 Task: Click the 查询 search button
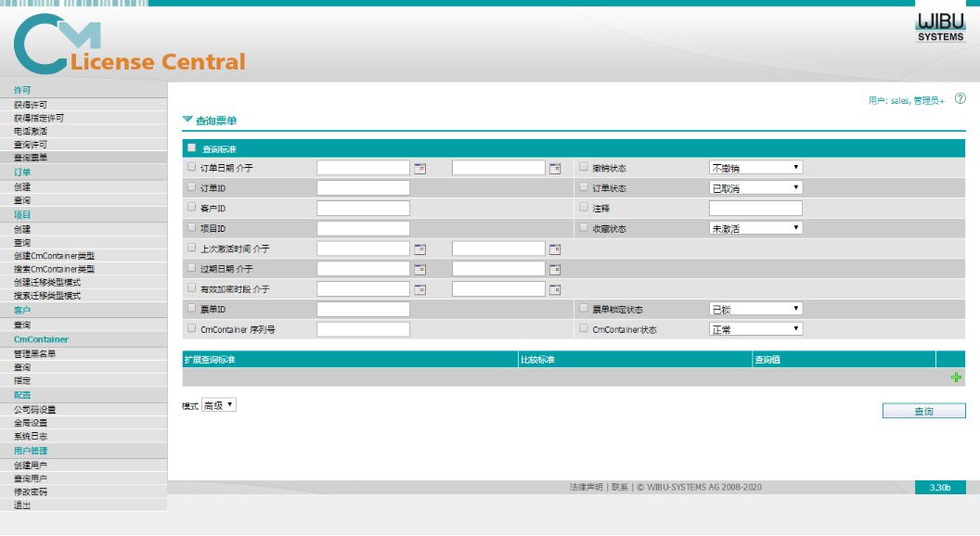point(923,411)
